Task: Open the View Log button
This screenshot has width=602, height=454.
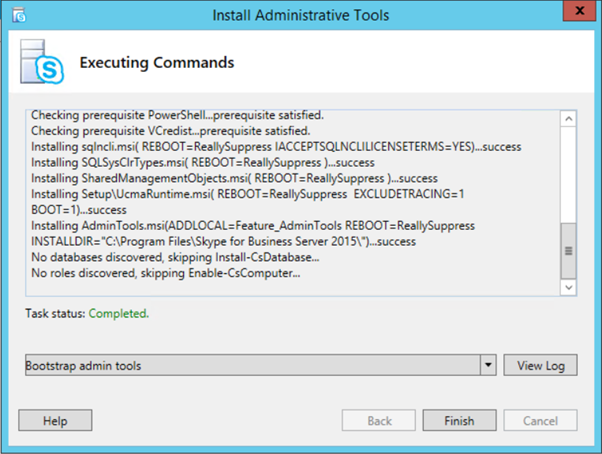Action: coord(540,365)
